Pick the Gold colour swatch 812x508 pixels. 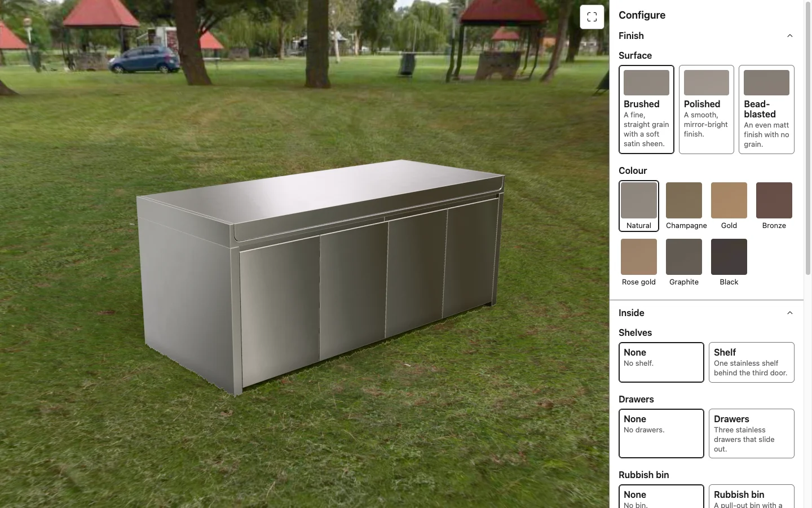point(729,206)
